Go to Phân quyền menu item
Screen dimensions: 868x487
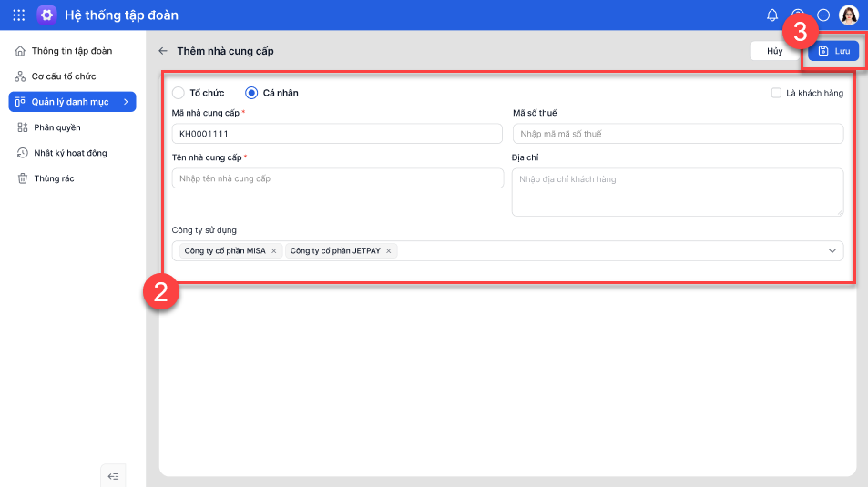tap(56, 127)
